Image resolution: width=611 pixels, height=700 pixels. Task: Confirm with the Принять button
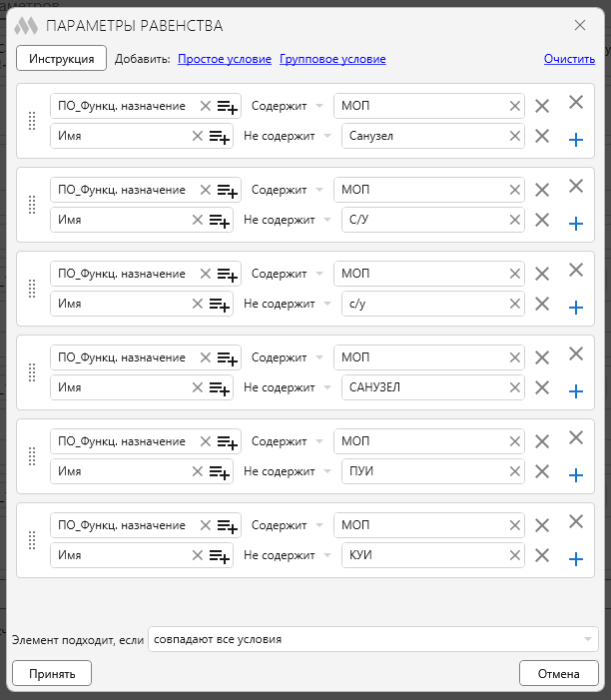point(52,673)
